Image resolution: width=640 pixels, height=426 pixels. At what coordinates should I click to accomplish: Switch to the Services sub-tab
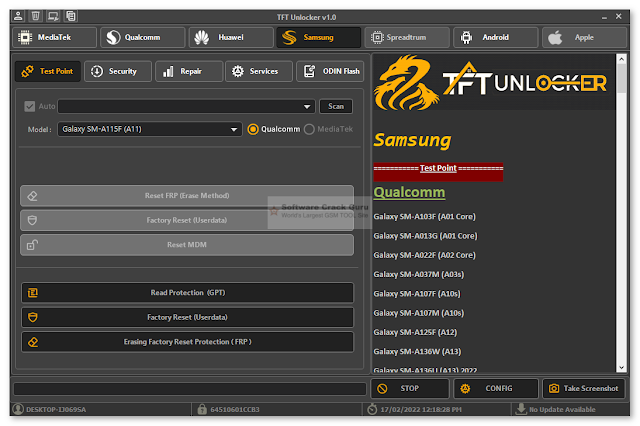pyautogui.click(x=259, y=71)
